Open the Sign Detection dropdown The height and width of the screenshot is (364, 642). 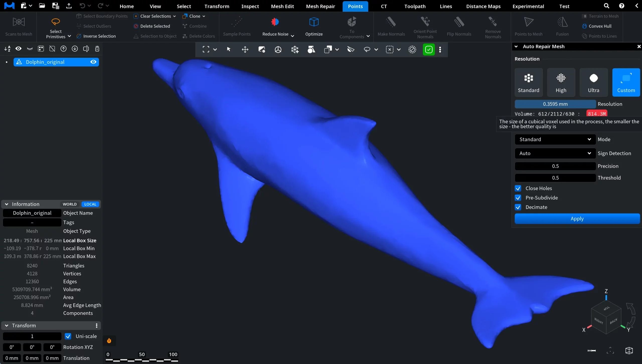(555, 153)
